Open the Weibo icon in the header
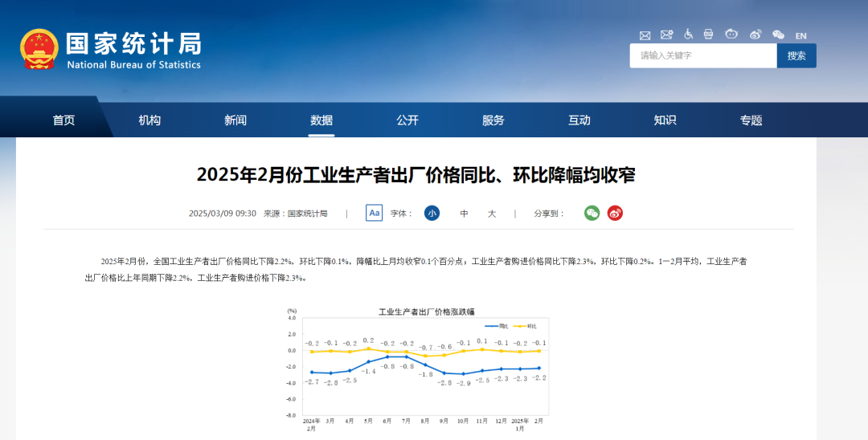 [x=755, y=35]
